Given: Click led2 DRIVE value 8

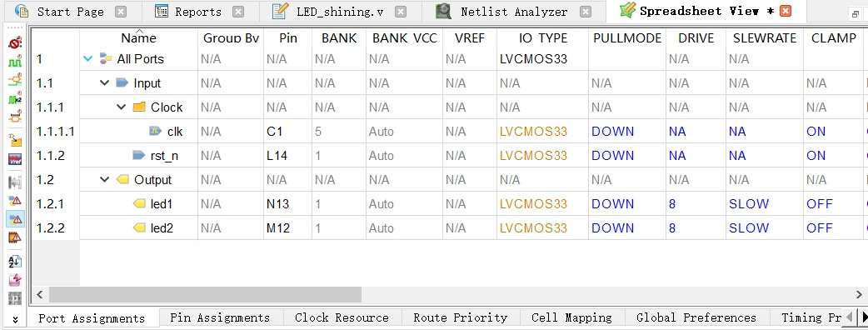Looking at the screenshot, I should tap(696, 227).
